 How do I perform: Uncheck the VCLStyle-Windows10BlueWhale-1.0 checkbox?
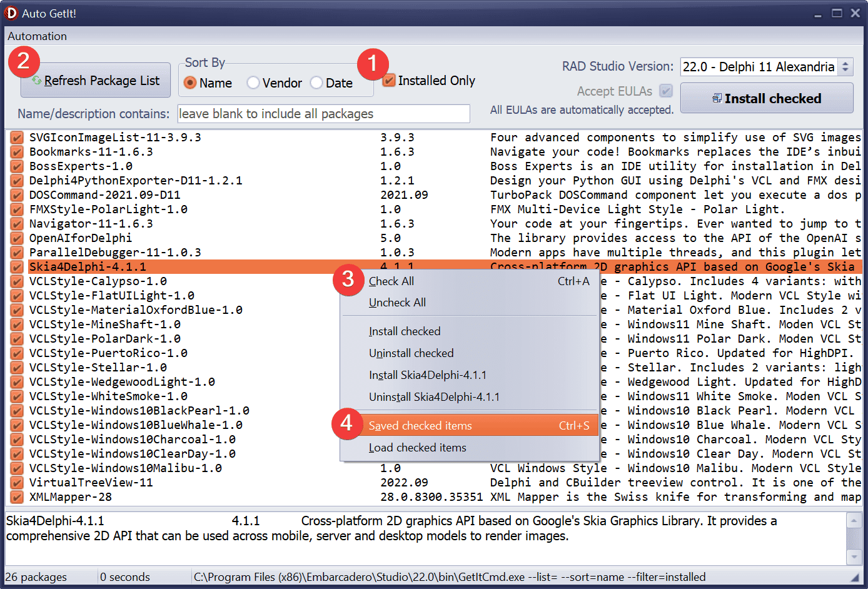point(17,425)
